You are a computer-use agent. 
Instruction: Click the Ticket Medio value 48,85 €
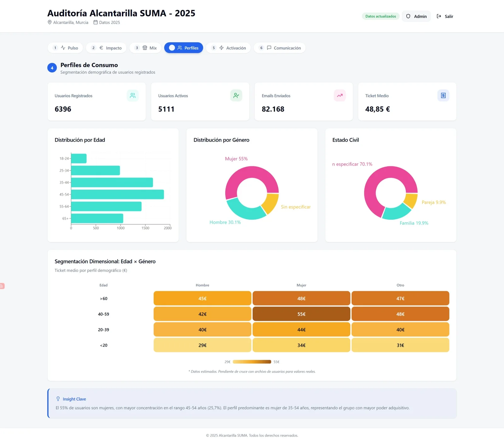point(377,109)
